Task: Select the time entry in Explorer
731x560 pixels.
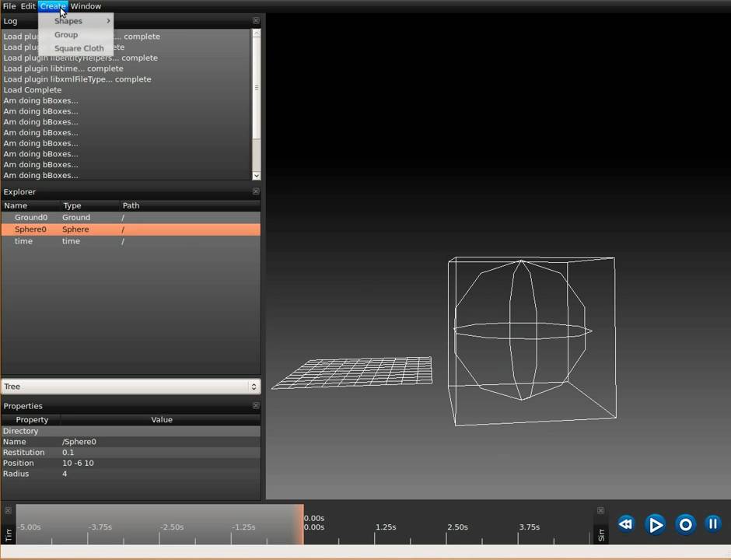Action: coord(131,241)
